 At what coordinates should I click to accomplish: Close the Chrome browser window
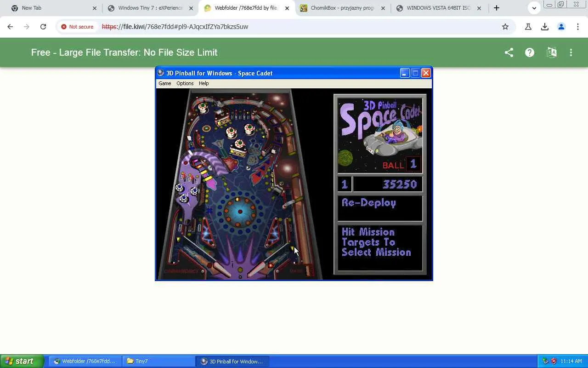click(x=576, y=5)
